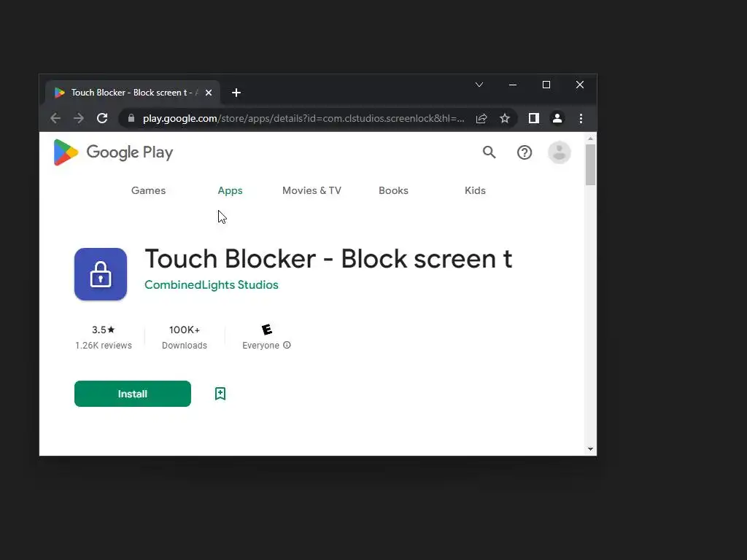Open the Help center question-mark icon

click(x=524, y=152)
